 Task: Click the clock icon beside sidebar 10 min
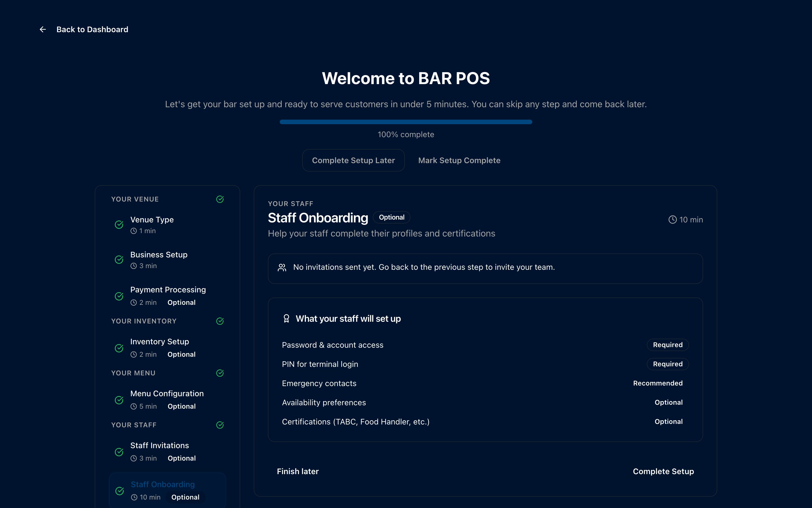134,497
